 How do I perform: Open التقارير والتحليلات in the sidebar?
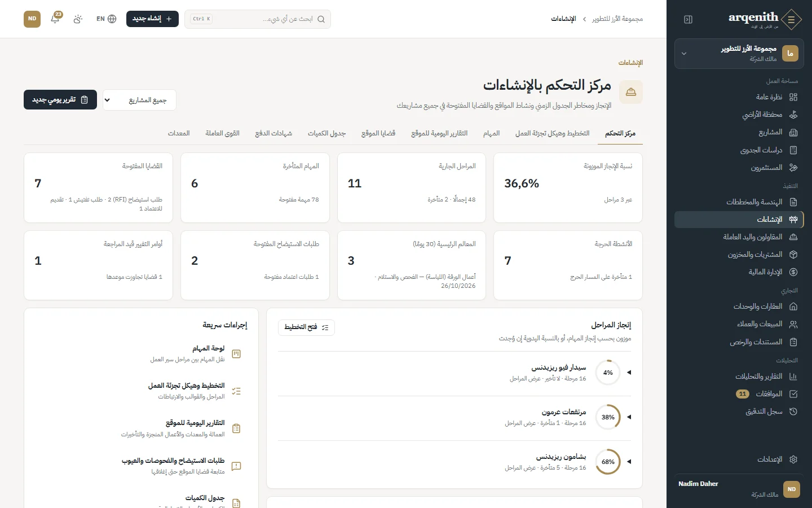pyautogui.click(x=739, y=376)
